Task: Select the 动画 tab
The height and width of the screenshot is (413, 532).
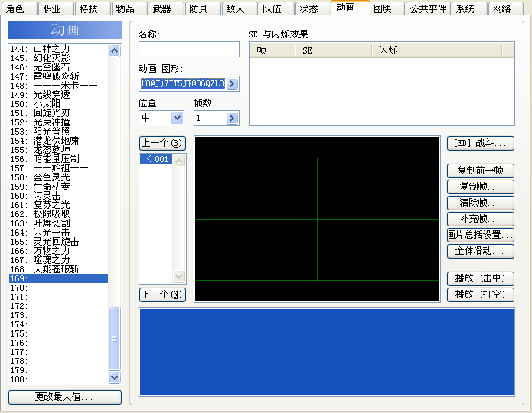Action: 350,8
